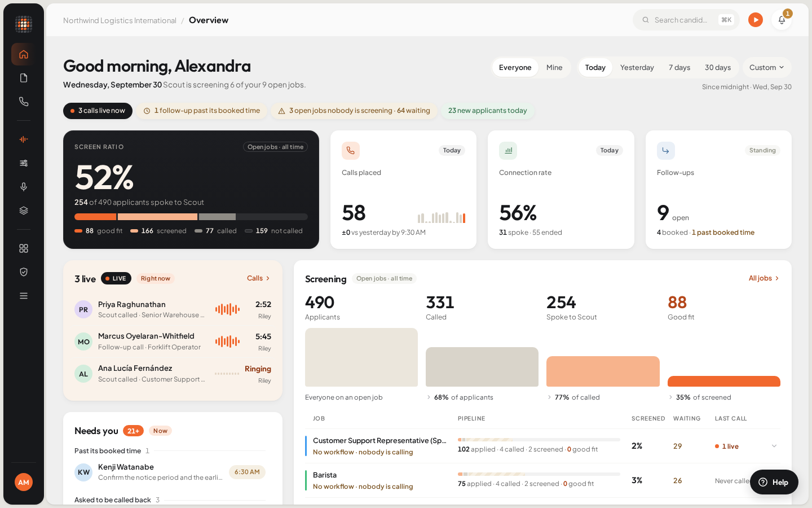Click the 23 new applicants today chip
This screenshot has height=508, width=812.
click(x=488, y=111)
